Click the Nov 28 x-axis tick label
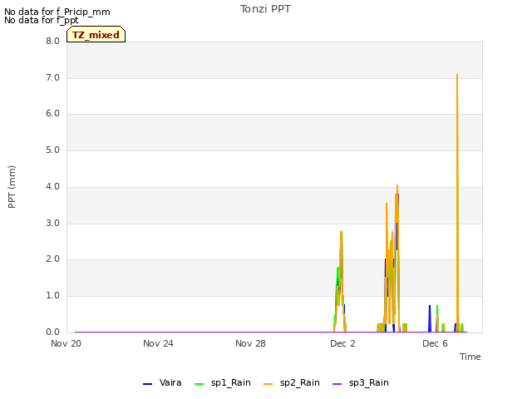Viewport: 532px width, 399px height. tap(250, 343)
